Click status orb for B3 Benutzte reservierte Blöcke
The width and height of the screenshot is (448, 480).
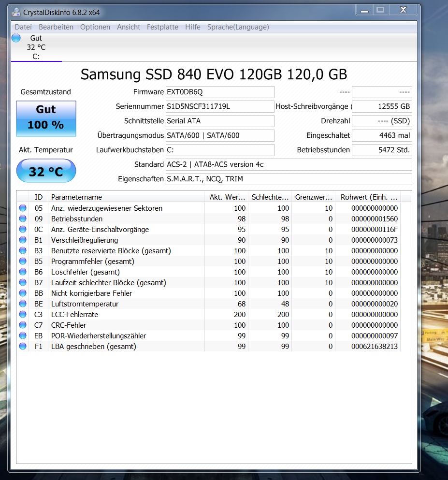point(23,250)
